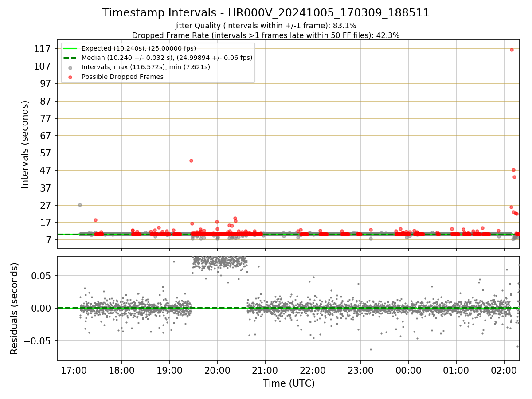Click the residuals tick label '0.00'

42,308
